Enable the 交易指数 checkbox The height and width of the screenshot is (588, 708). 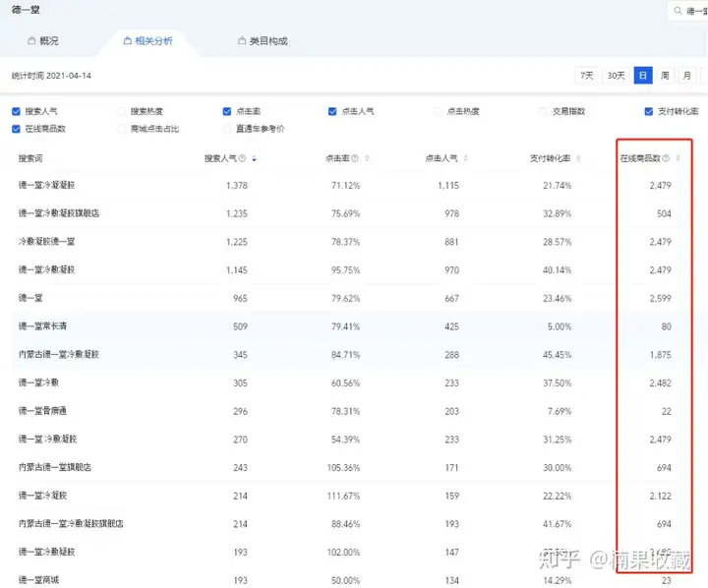click(x=543, y=111)
